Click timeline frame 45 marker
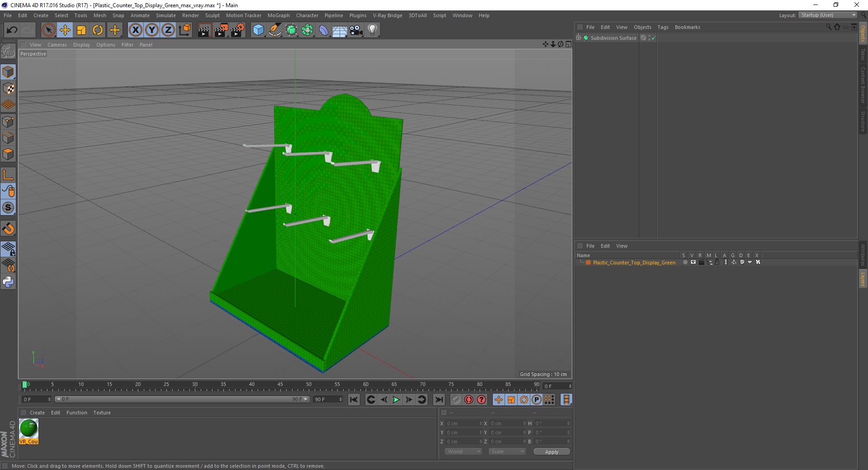Viewport: 868px width, 470px height. 280,385
